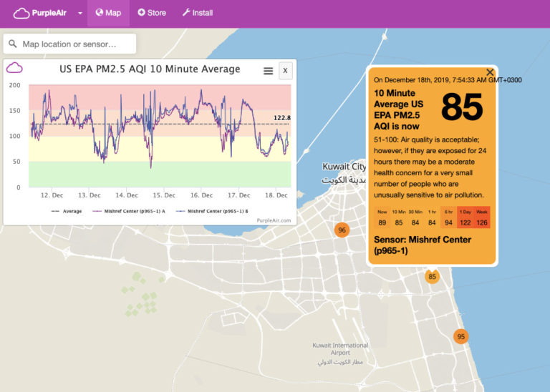Click the plus icon beside Store
The height and width of the screenshot is (392, 550).
click(x=141, y=13)
